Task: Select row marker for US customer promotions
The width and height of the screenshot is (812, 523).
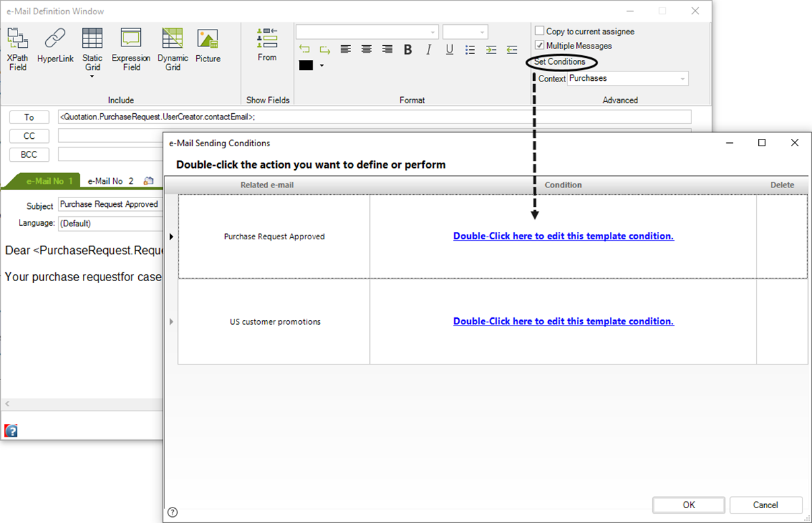Action: click(x=171, y=321)
